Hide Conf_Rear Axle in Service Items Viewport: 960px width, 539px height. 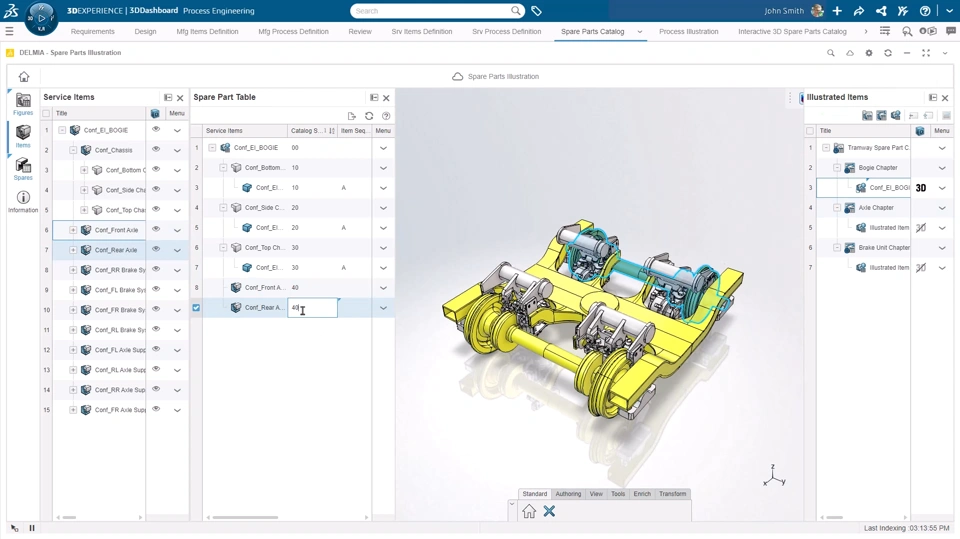156,249
